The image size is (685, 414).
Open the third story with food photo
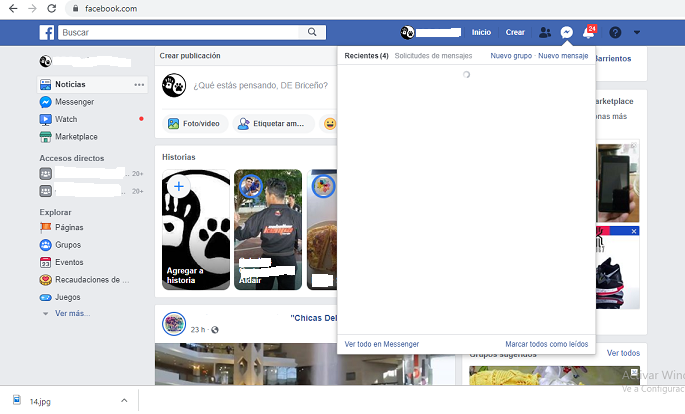click(322, 230)
